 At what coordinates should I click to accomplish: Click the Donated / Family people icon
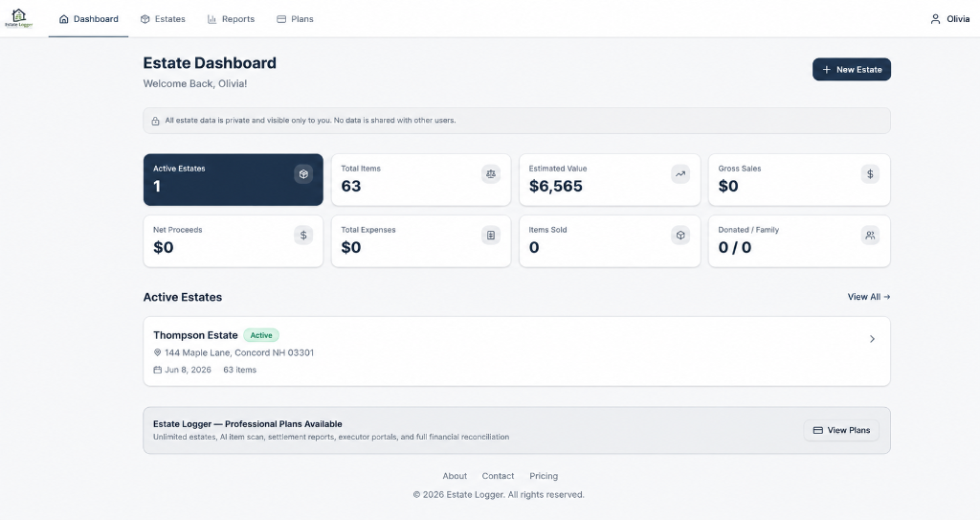pos(870,236)
